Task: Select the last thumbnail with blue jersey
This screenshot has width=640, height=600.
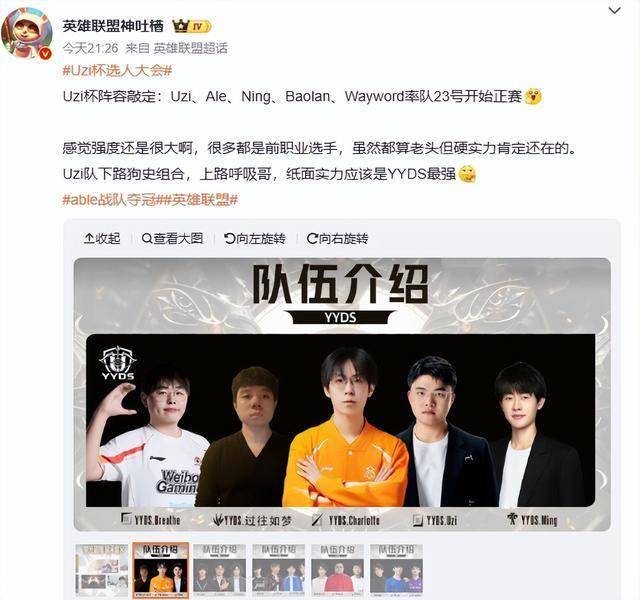Action: [x=396, y=568]
